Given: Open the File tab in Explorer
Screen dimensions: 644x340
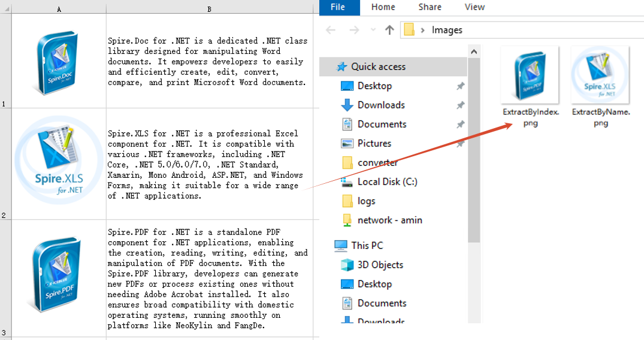Looking at the screenshot, I should point(339,7).
